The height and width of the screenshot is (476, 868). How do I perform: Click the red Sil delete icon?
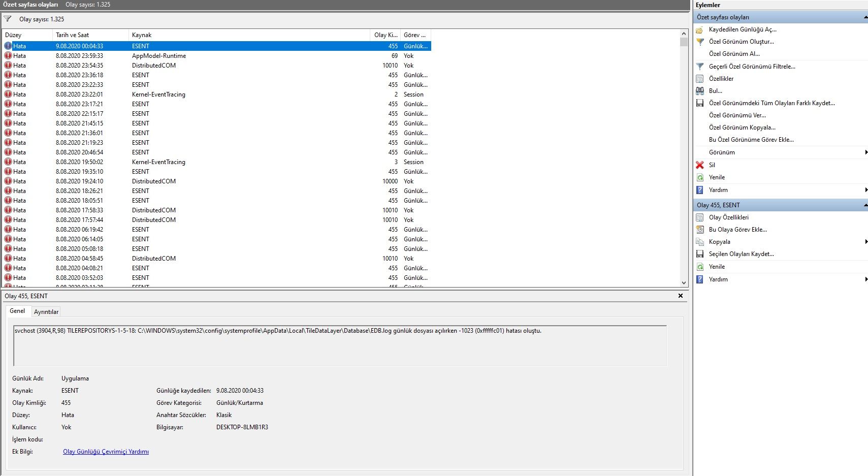(700, 165)
